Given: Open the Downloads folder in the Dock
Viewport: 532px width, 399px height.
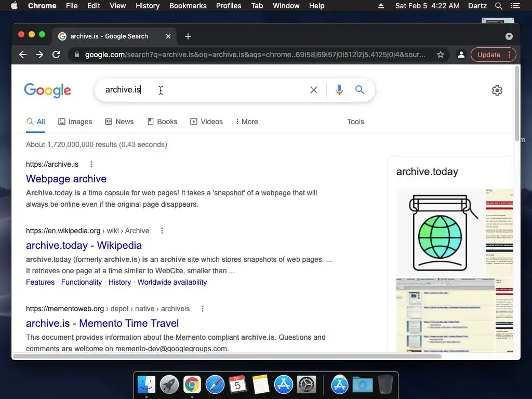Looking at the screenshot, I should [x=362, y=385].
